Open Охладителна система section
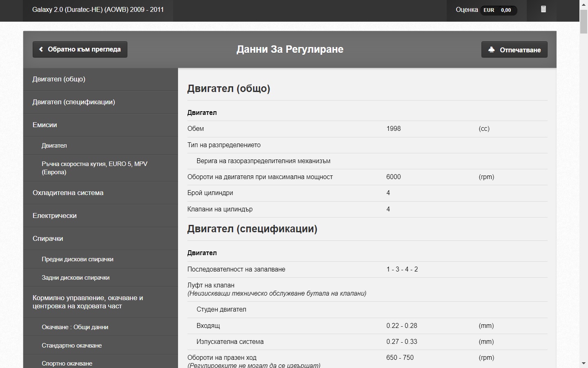 (68, 193)
